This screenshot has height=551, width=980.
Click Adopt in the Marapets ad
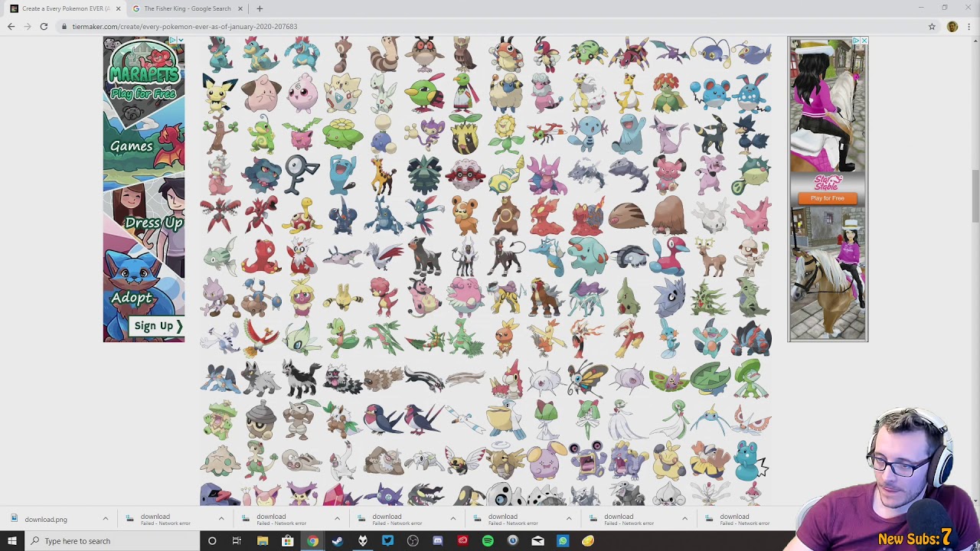coord(132,298)
